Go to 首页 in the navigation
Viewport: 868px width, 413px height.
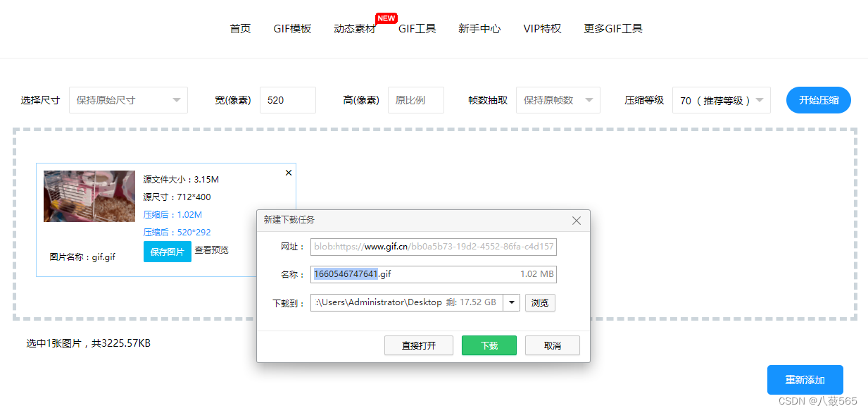coord(239,28)
